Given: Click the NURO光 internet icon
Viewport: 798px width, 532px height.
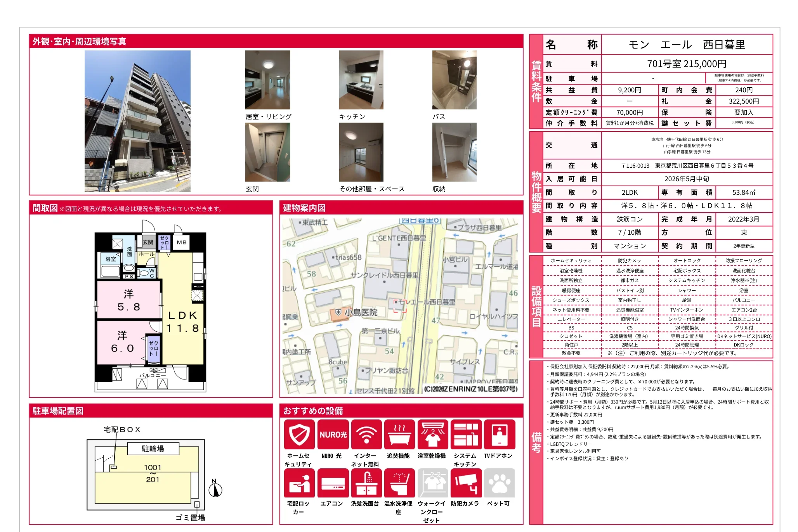Looking at the screenshot, I should click(x=333, y=434).
